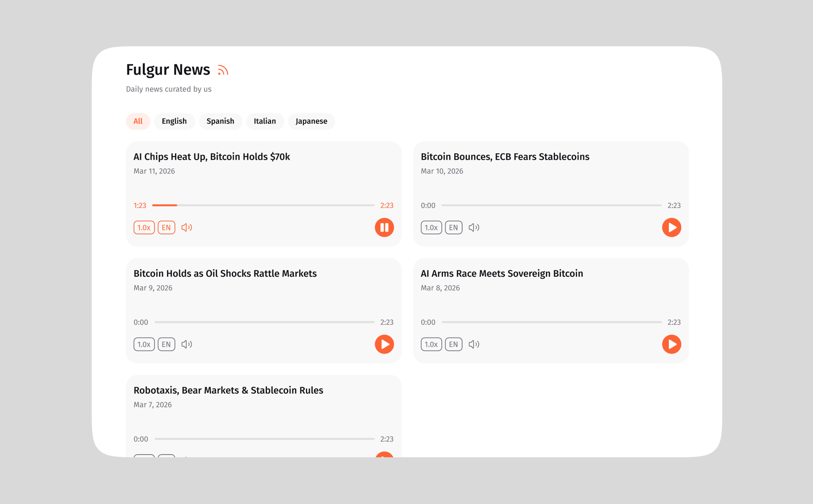Seek within the AI Chips Heat Up progress bar
Screen dimensions: 813x504
[x=263, y=205]
